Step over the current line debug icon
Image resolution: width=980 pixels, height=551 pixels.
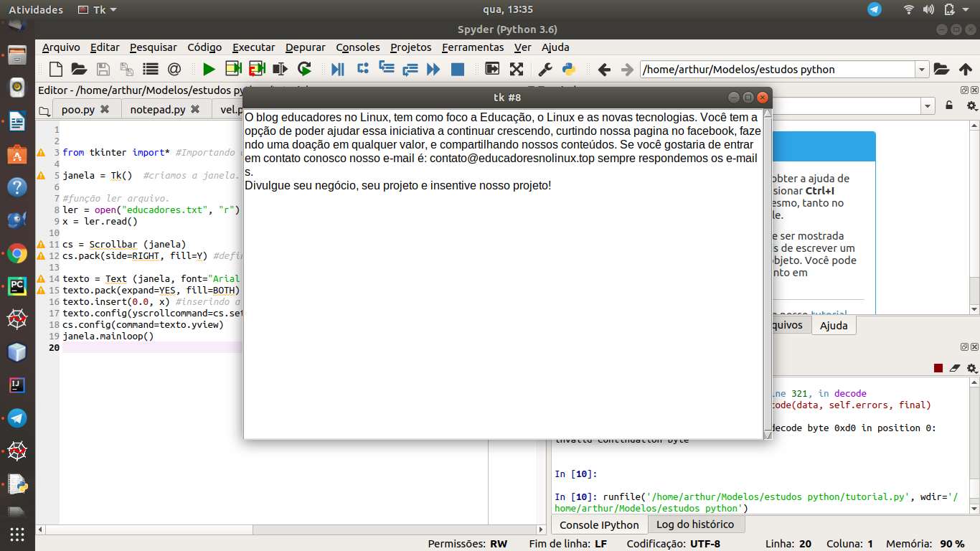(x=362, y=70)
